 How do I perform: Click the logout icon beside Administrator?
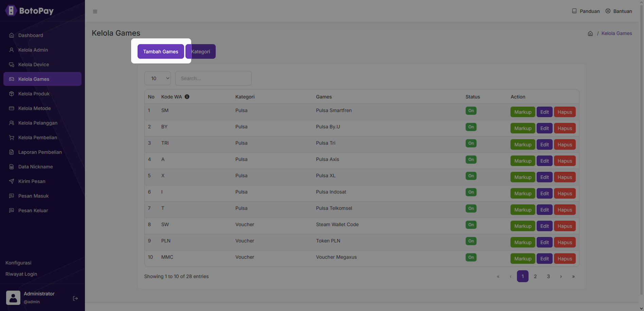(75, 298)
